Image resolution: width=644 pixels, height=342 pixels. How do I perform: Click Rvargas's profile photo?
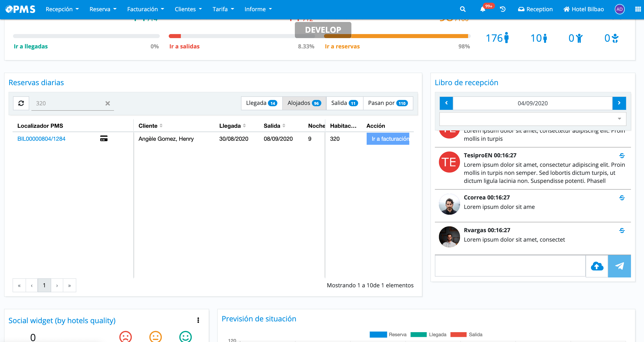pyautogui.click(x=449, y=237)
